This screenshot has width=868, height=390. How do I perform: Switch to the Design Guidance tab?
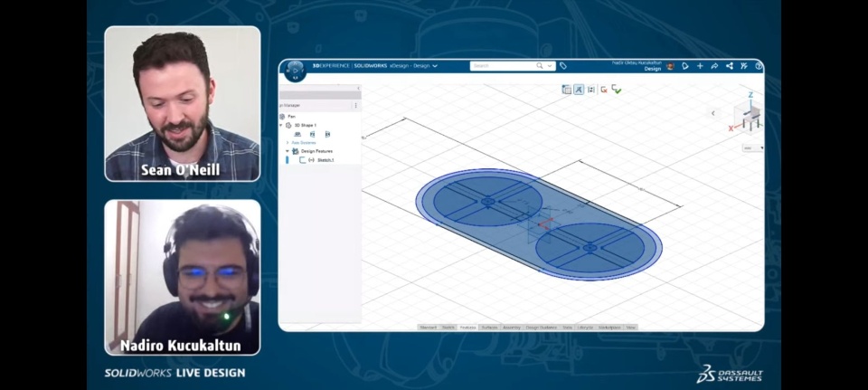point(542,328)
